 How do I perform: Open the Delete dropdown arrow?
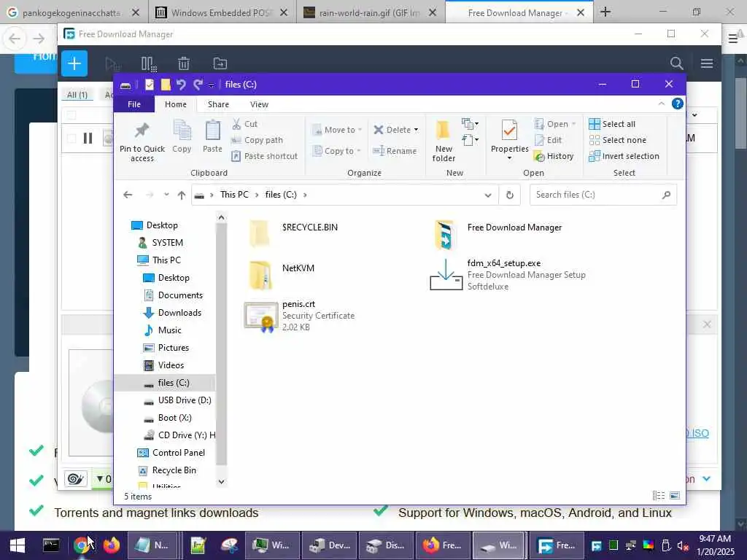click(416, 130)
